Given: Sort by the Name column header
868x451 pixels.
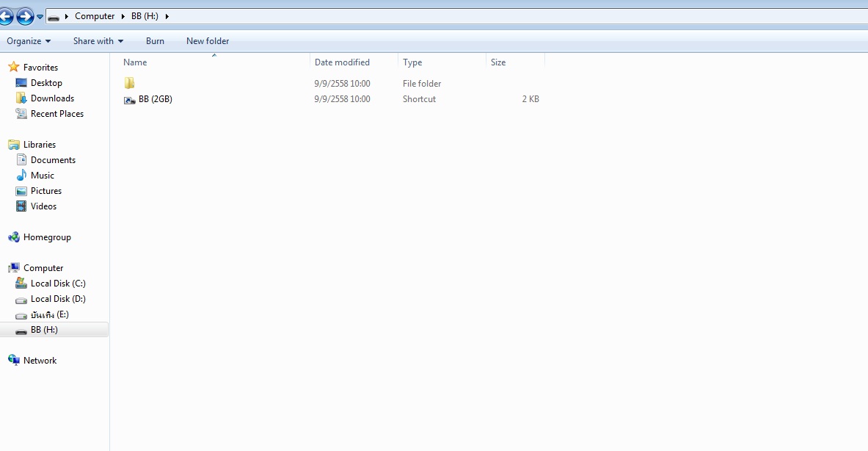Looking at the screenshot, I should [x=135, y=62].
